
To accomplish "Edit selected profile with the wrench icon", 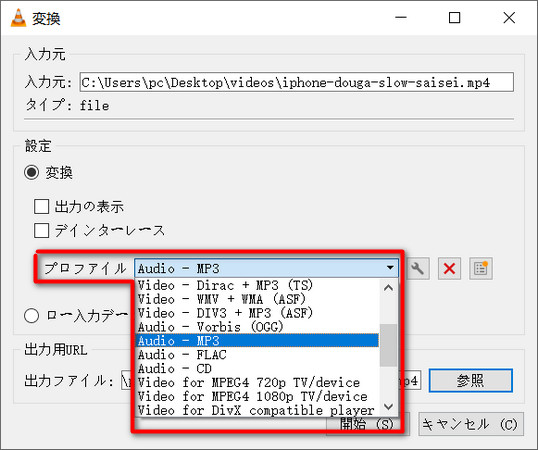I will (x=418, y=269).
